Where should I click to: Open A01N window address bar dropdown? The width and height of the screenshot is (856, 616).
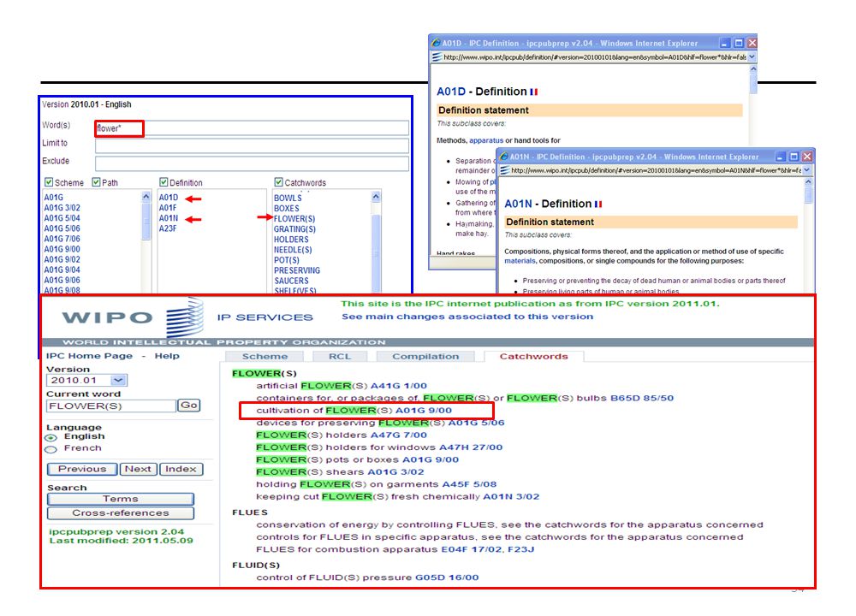click(x=806, y=170)
